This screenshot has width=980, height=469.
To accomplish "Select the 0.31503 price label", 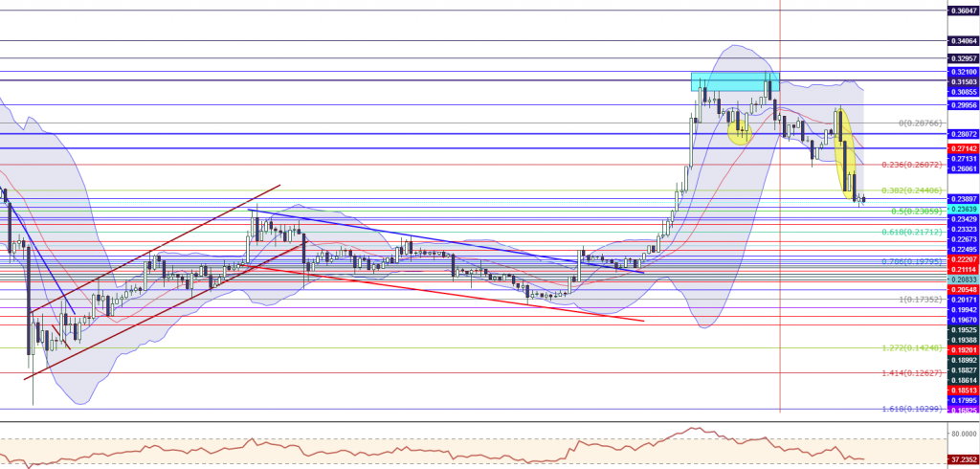I will point(964,82).
